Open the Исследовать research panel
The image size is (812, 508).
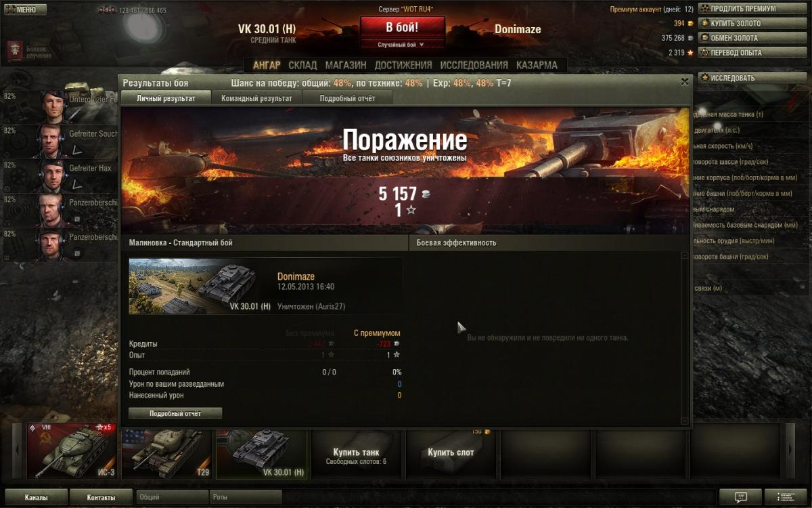point(754,78)
